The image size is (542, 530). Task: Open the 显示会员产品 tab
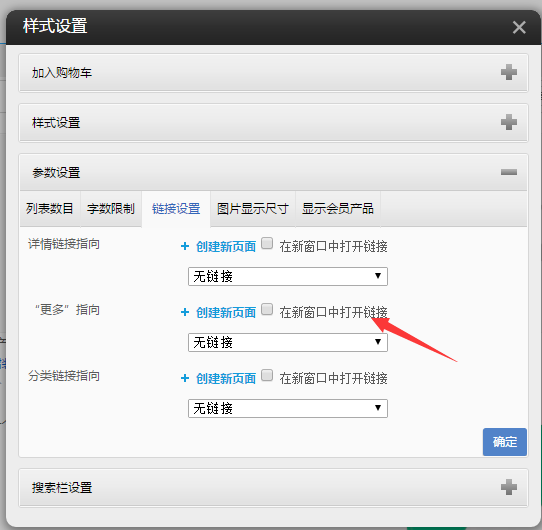click(x=338, y=209)
